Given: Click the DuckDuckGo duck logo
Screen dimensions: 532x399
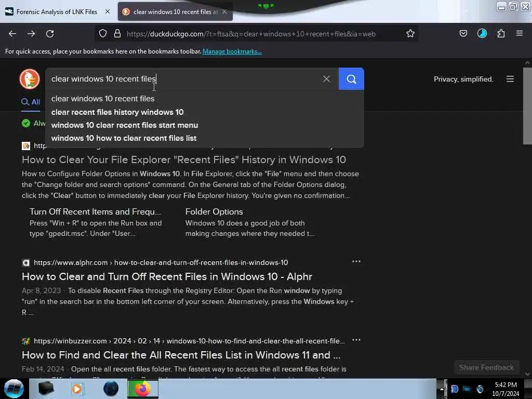Looking at the screenshot, I should click(30, 79).
